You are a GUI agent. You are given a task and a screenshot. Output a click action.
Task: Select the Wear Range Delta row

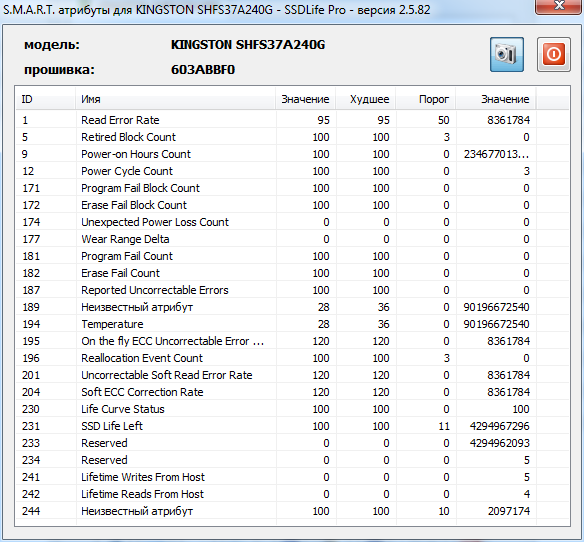point(292,239)
